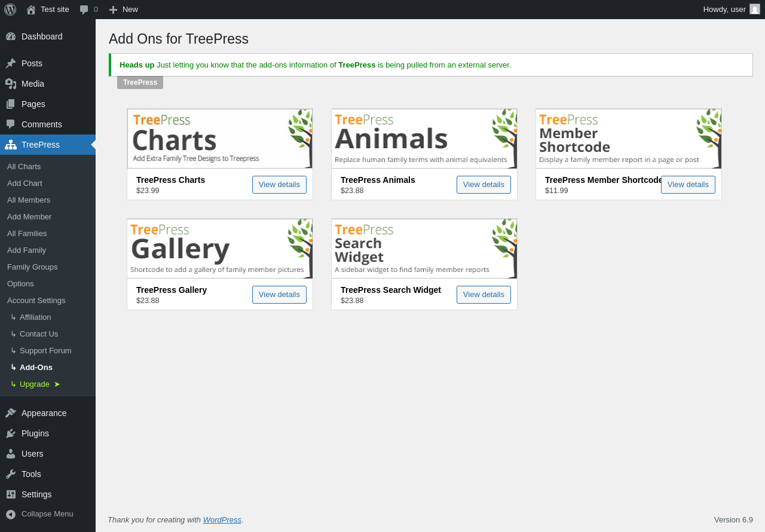Open the Tools menu item
765x532 pixels.
point(48,474)
